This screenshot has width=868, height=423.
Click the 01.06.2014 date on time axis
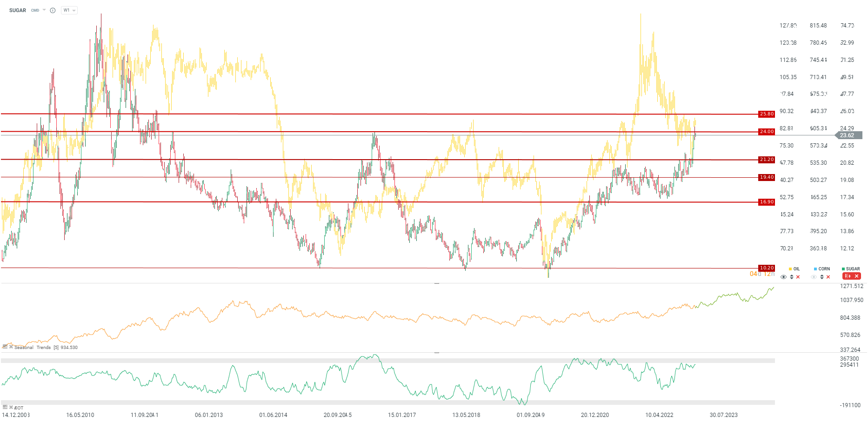273,415
